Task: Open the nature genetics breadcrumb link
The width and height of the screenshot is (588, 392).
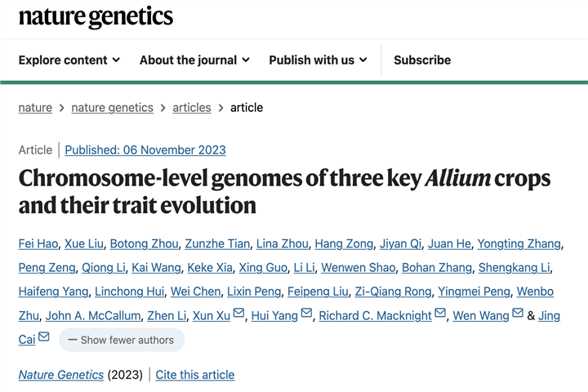Action: point(112,108)
